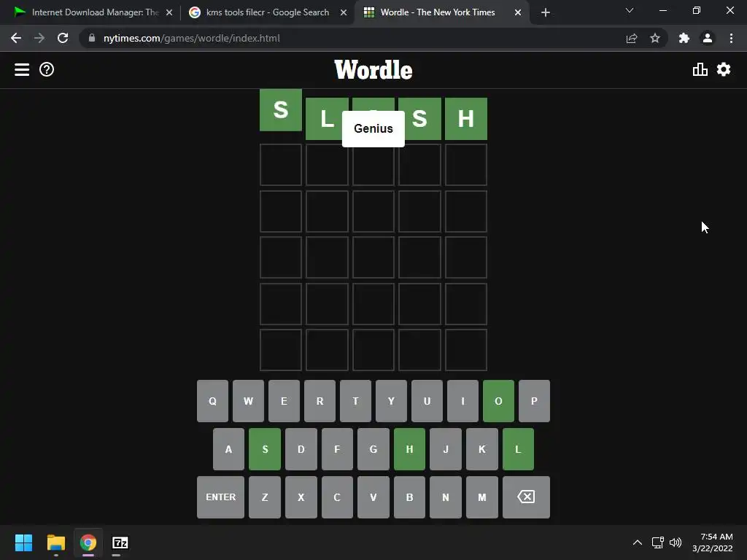Open the Wordle hamburger menu
747x560 pixels.
click(x=22, y=69)
